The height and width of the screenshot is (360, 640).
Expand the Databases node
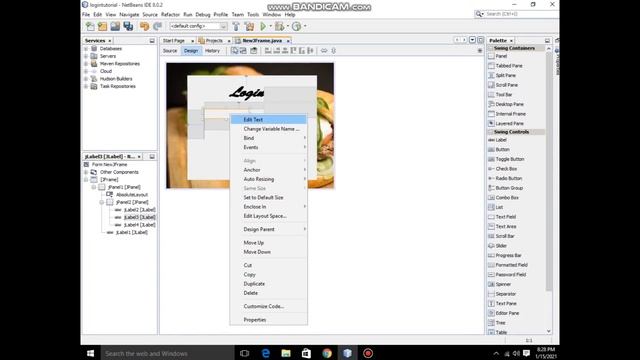86,49
